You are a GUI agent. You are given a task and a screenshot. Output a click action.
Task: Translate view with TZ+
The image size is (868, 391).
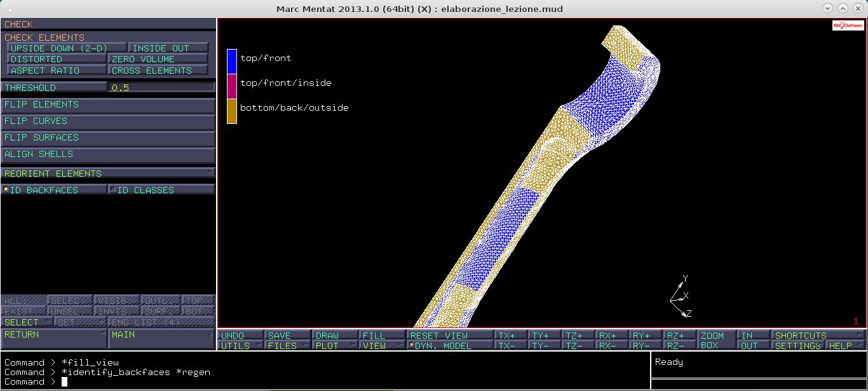(579, 336)
